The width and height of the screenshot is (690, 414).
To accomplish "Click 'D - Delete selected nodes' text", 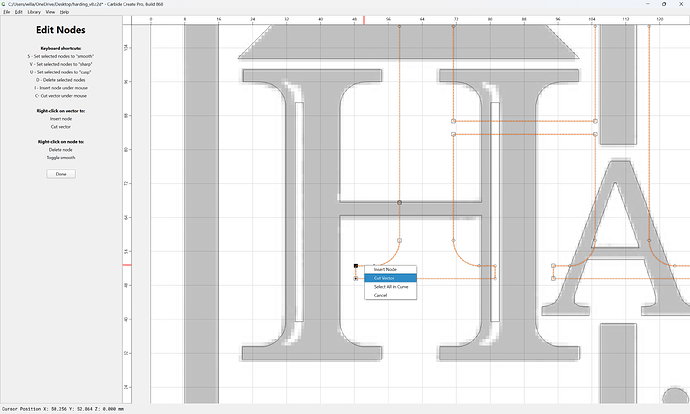I will tap(61, 80).
